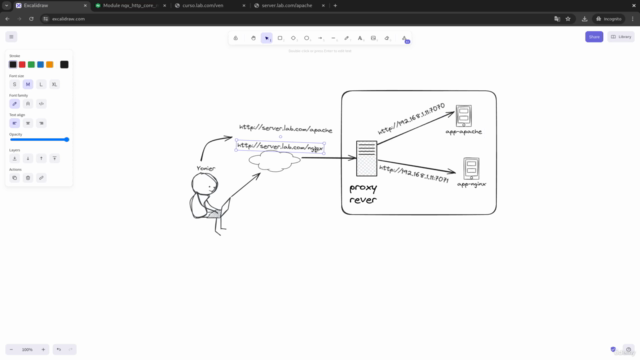Switch to server.lab.com/apache tab

(289, 6)
